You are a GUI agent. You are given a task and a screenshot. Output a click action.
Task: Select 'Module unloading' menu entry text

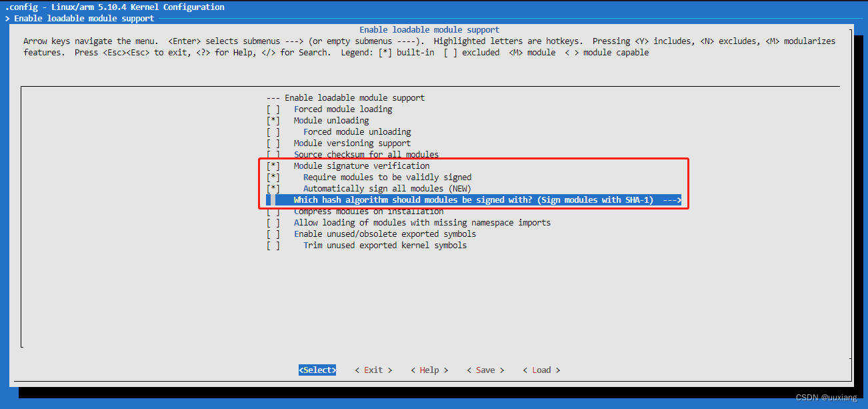click(x=331, y=121)
